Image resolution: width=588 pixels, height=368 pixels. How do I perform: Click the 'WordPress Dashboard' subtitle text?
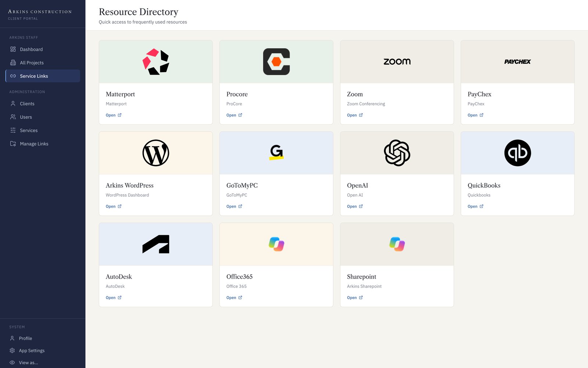coord(127,195)
